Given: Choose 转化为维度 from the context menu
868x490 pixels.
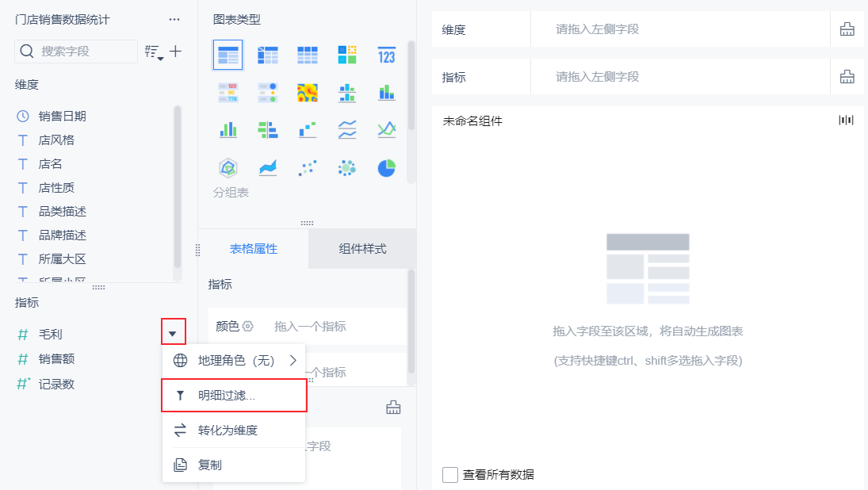Looking at the screenshot, I should tap(234, 431).
